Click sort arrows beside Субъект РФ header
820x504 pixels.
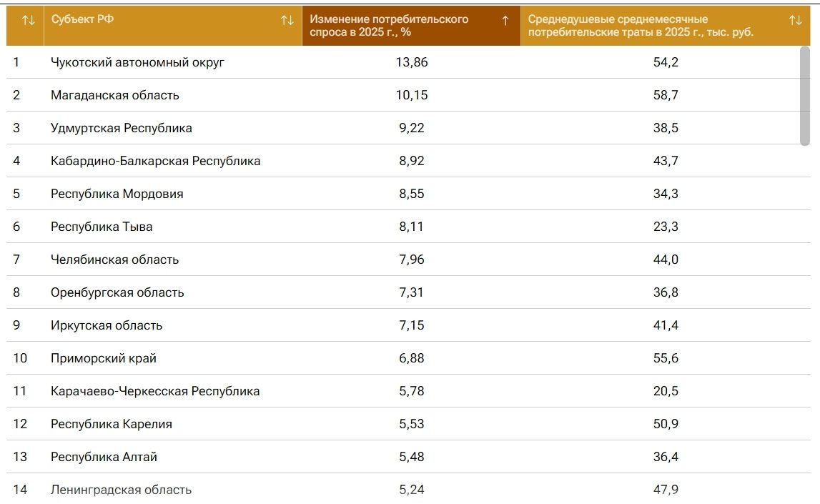tap(287, 21)
